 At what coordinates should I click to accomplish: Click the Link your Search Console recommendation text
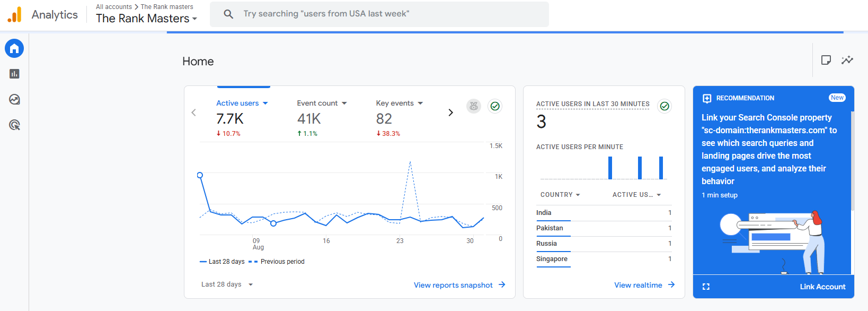tap(769, 150)
